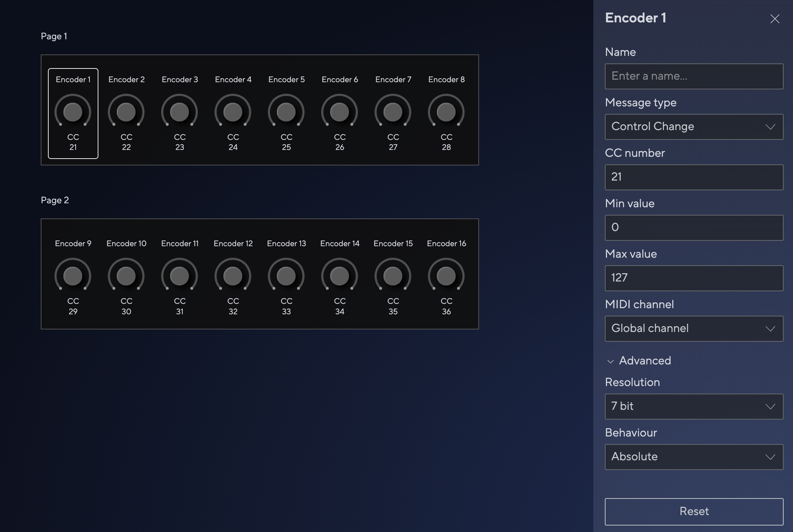
Task: Click the Min value field
Action: pos(694,228)
